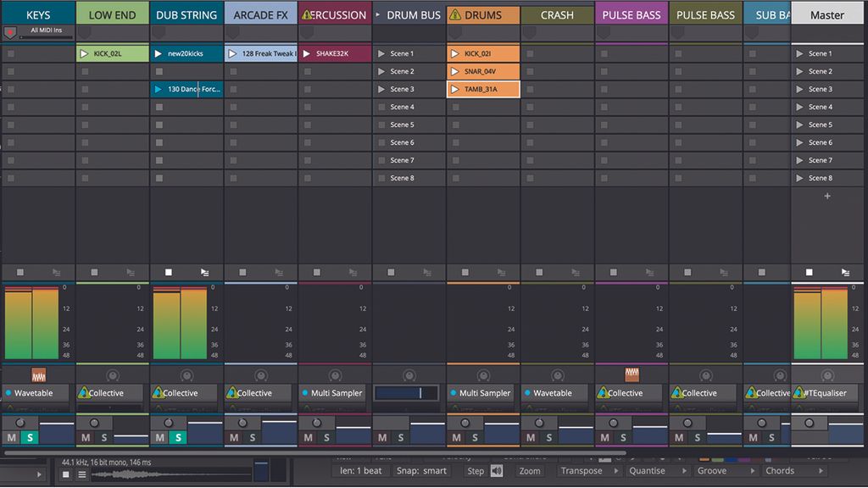The image size is (868, 488).
Task: Select the Master track header
Action: click(x=828, y=14)
